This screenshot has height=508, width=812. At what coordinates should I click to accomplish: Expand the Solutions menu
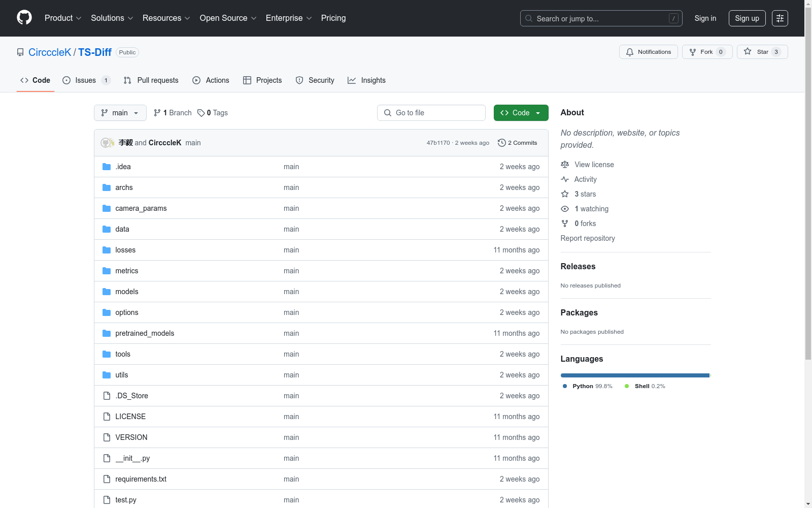pos(112,18)
